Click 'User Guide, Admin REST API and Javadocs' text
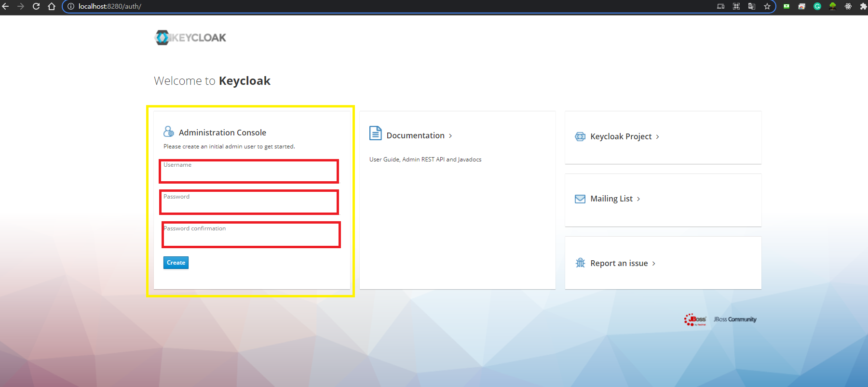Screen dimensions: 868x387 425,160
